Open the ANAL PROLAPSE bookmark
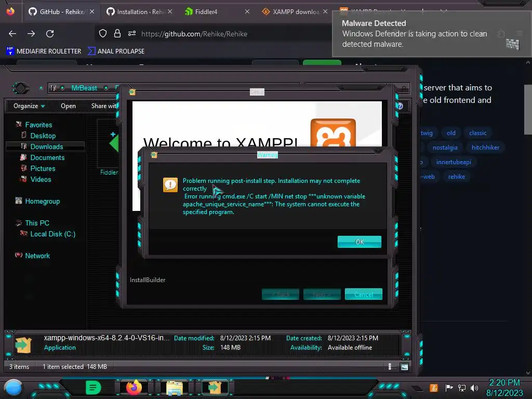532x399 pixels. tap(116, 51)
